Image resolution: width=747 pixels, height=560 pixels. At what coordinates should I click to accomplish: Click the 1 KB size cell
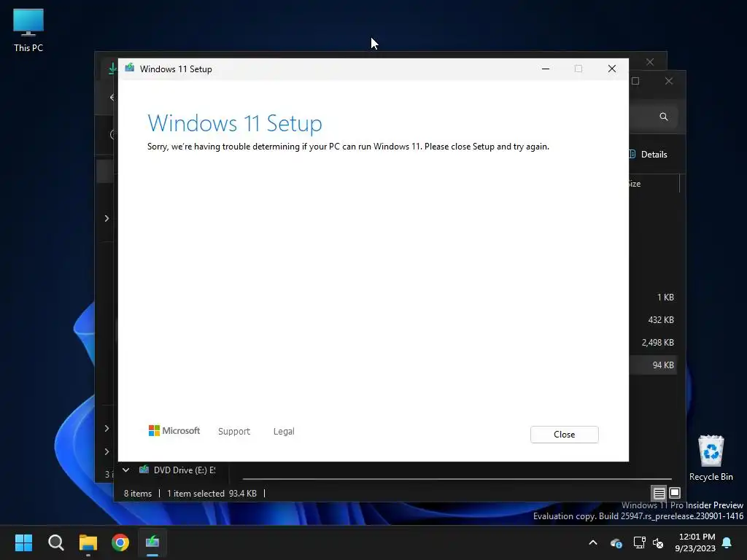click(x=665, y=297)
